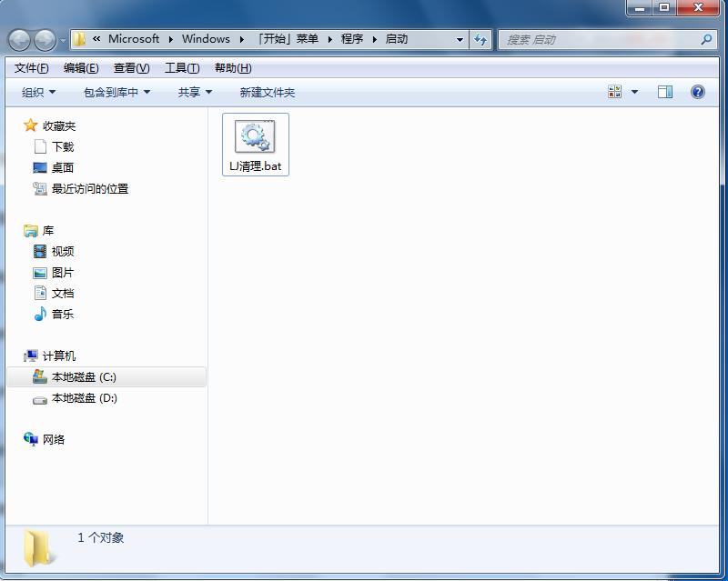This screenshot has height=581, width=728.
Task: Select 本地磁盘 (D:) drive
Action: [84, 398]
